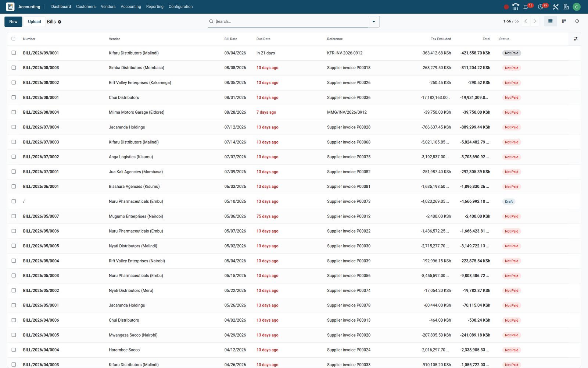Click vendor Biashara Agencies (Kisumu)

[134, 187]
